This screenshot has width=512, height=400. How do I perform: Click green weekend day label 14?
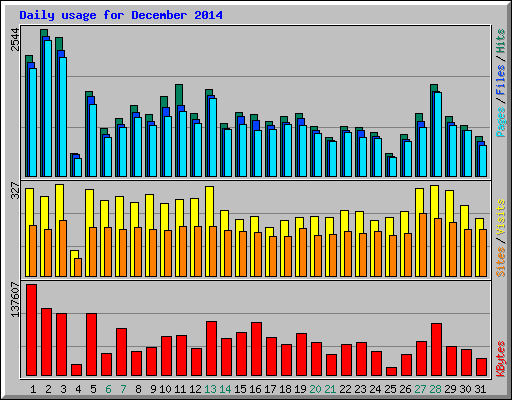point(225,389)
